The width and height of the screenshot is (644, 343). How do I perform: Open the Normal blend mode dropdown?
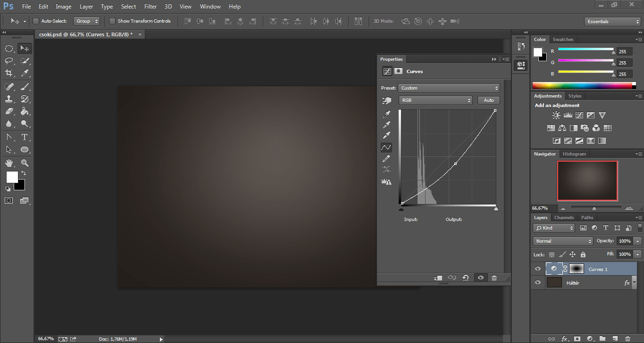pyautogui.click(x=563, y=241)
